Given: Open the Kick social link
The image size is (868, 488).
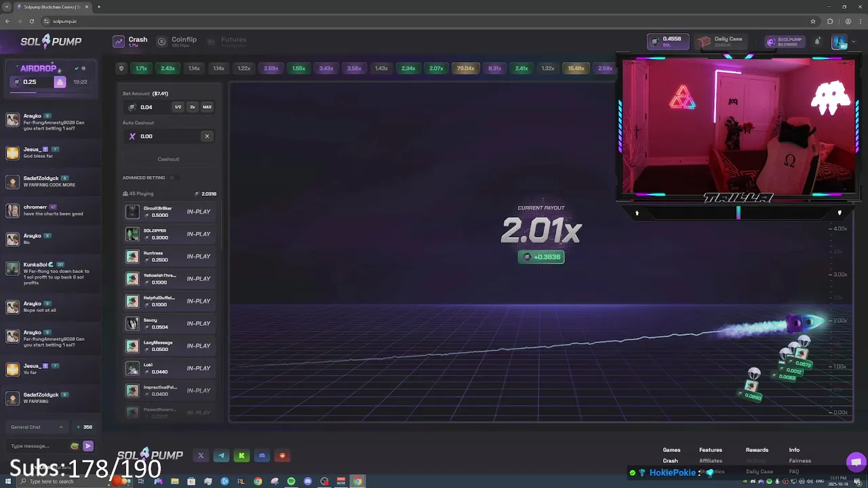Looking at the screenshot, I should click(241, 455).
